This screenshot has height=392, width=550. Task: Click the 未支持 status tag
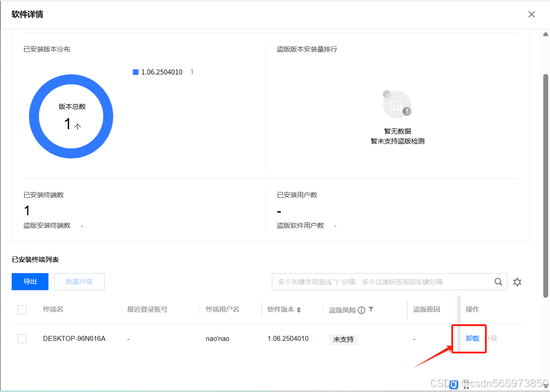pyautogui.click(x=343, y=340)
